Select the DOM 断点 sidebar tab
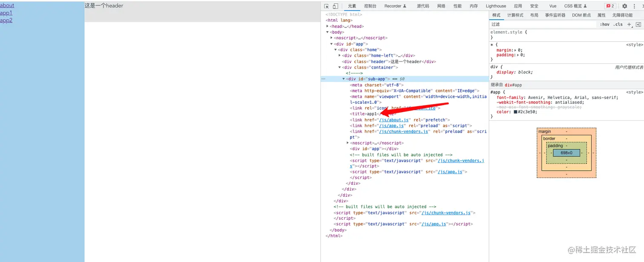The image size is (644, 262). click(581, 15)
